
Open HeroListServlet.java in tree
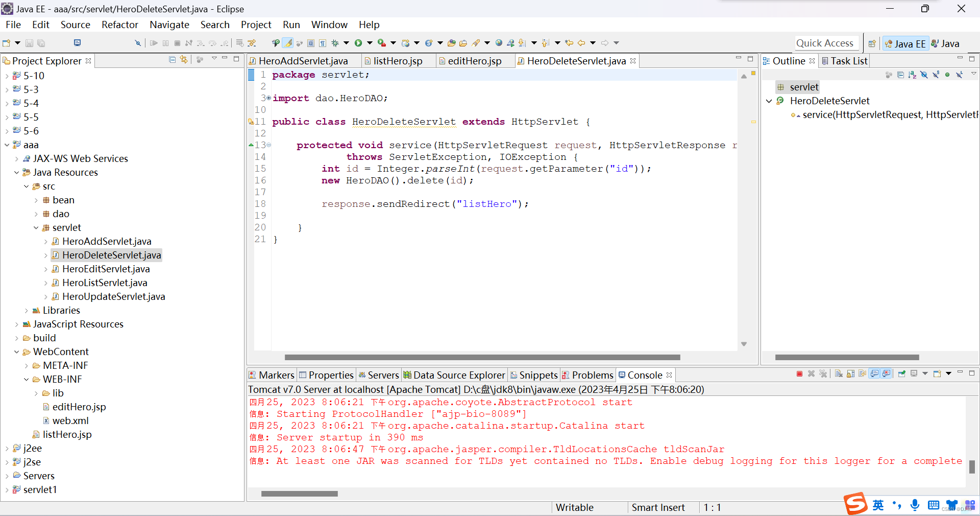105,283
